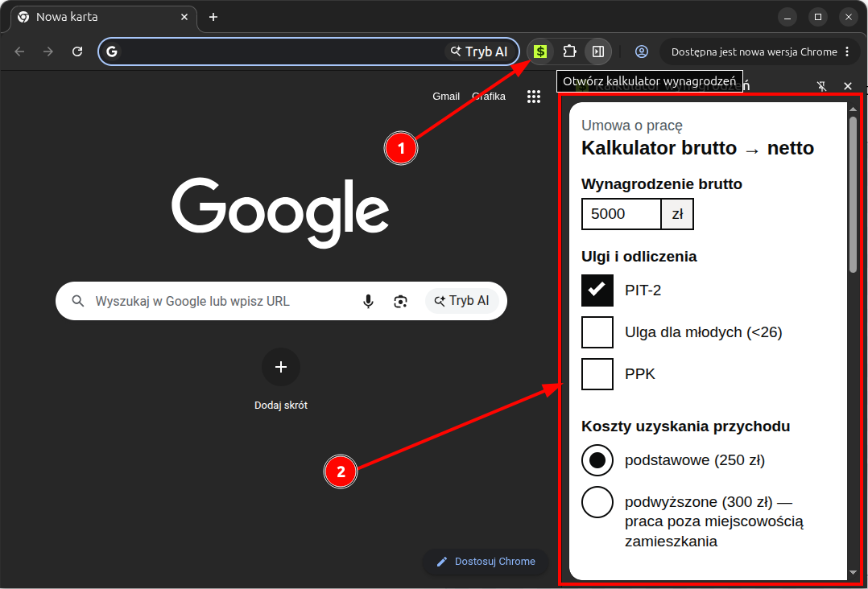Close the Nowa karta tab

click(x=184, y=17)
